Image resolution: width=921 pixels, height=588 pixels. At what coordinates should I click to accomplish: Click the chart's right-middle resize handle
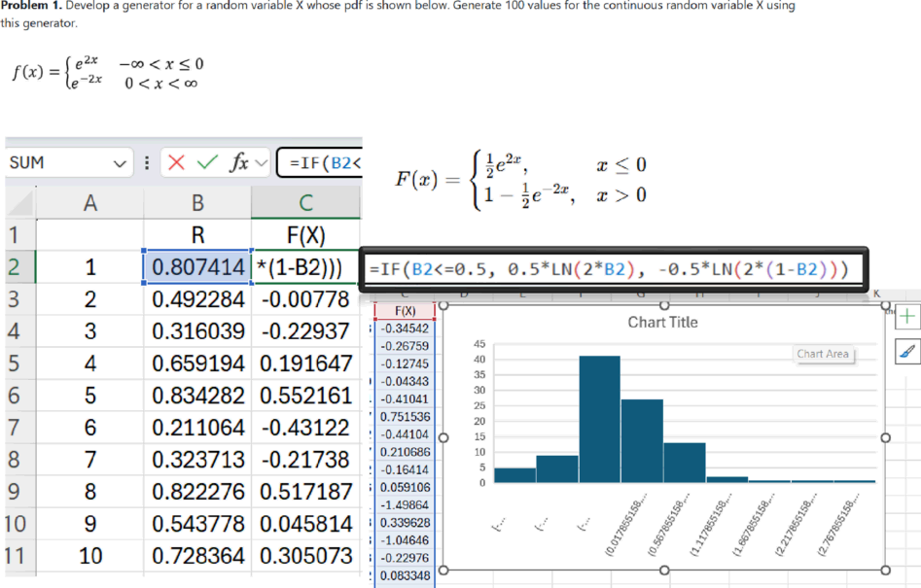click(x=886, y=437)
